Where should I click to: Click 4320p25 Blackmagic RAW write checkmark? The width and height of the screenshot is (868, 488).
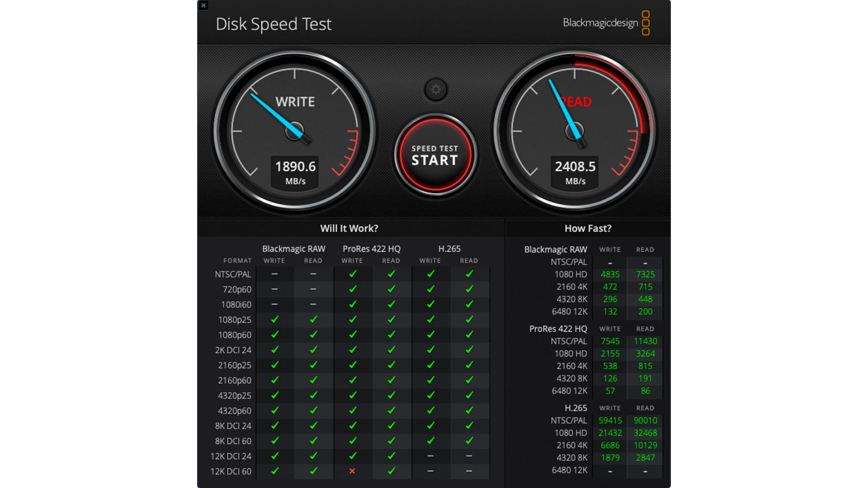pyautogui.click(x=274, y=395)
